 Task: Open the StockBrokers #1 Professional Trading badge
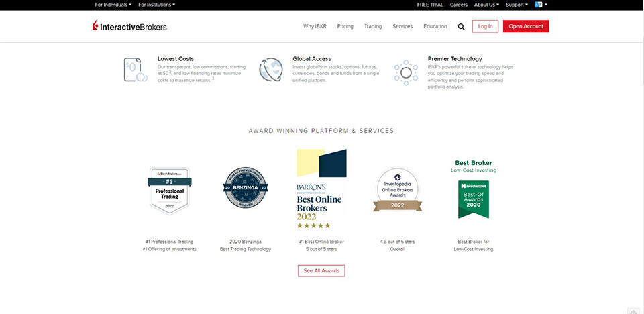click(170, 191)
